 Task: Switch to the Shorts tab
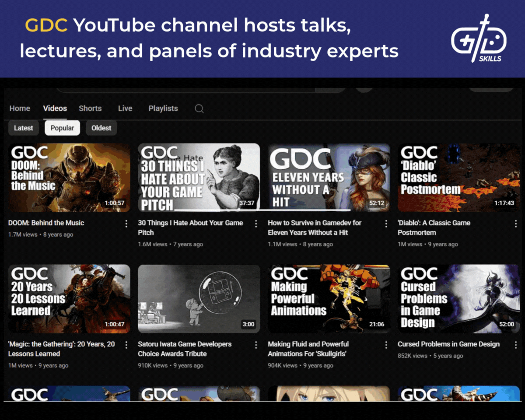coord(90,108)
